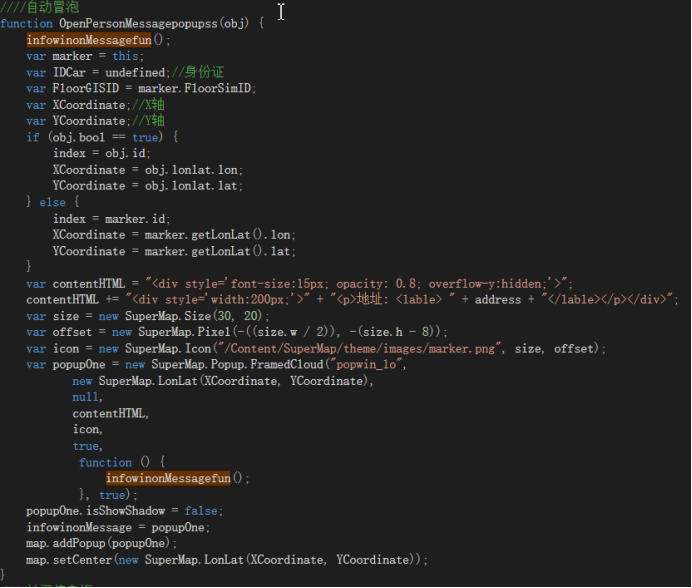Click the marker.png path string

coord(359,349)
